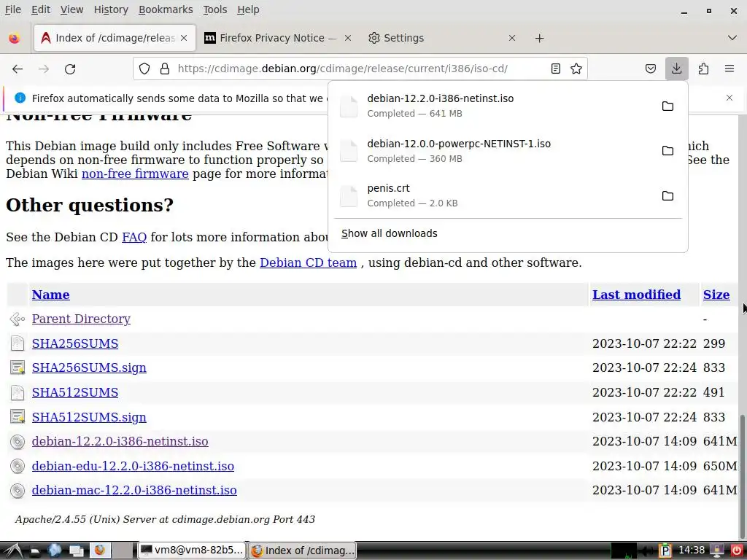Open the Debian CD FAQ link

tap(134, 237)
